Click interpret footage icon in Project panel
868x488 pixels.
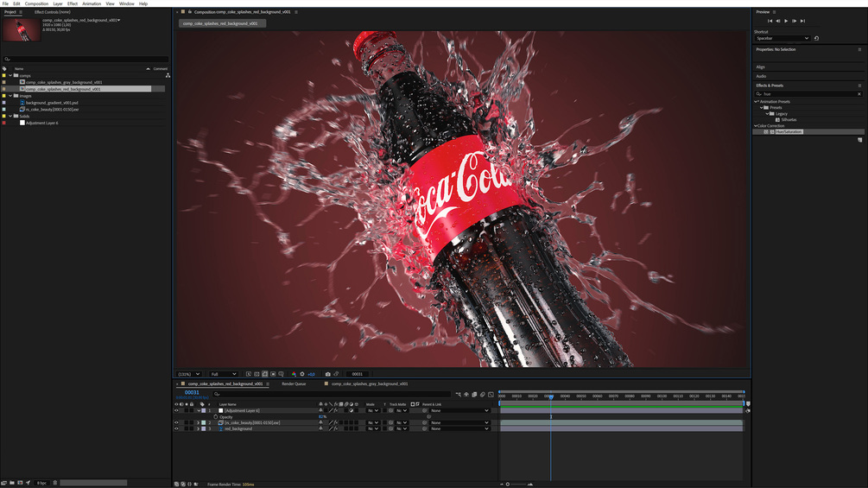[x=3, y=483]
